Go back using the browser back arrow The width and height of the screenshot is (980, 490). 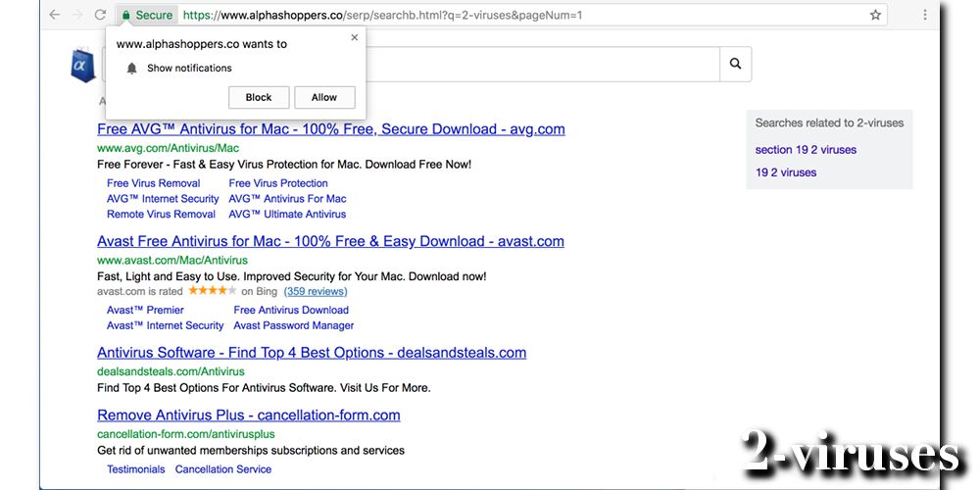click(x=54, y=15)
